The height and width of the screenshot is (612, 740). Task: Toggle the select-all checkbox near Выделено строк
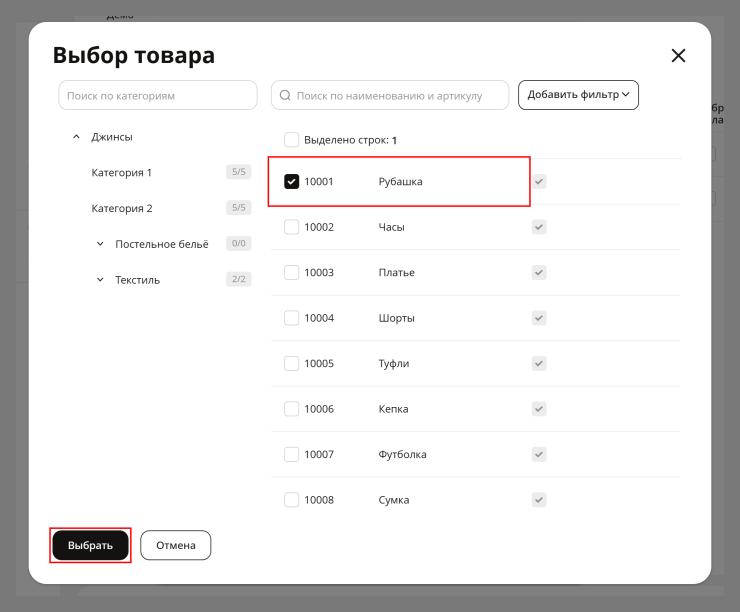click(x=291, y=140)
